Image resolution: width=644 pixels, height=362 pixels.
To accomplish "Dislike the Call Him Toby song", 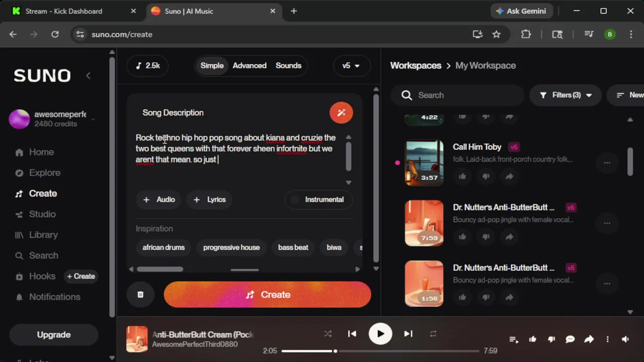I will [486, 176].
